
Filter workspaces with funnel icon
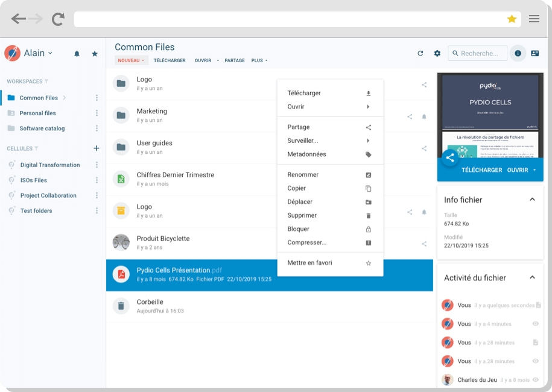[x=46, y=81]
